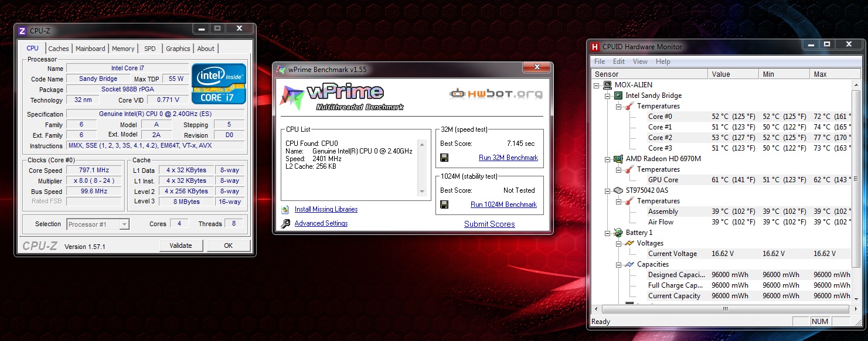Screen dimensions: 868x341
Task: Click the ST975042 0AS hard drive icon
Action: 618,190
